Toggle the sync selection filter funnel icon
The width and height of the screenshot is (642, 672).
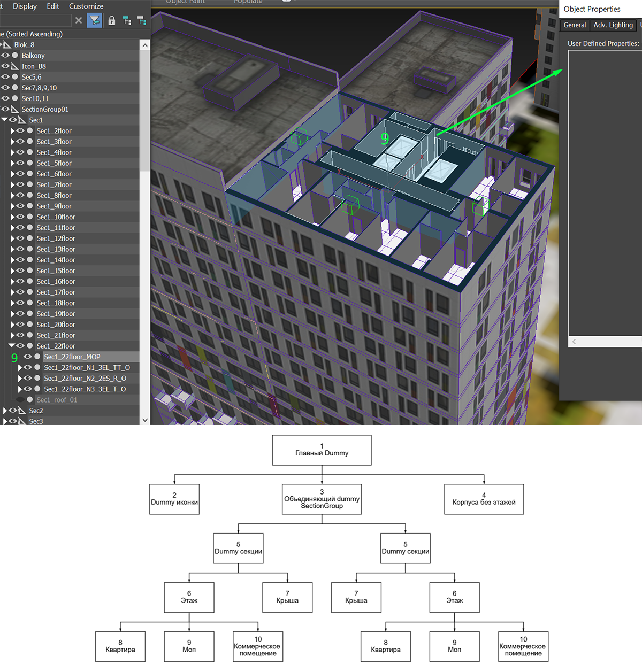pyautogui.click(x=95, y=20)
